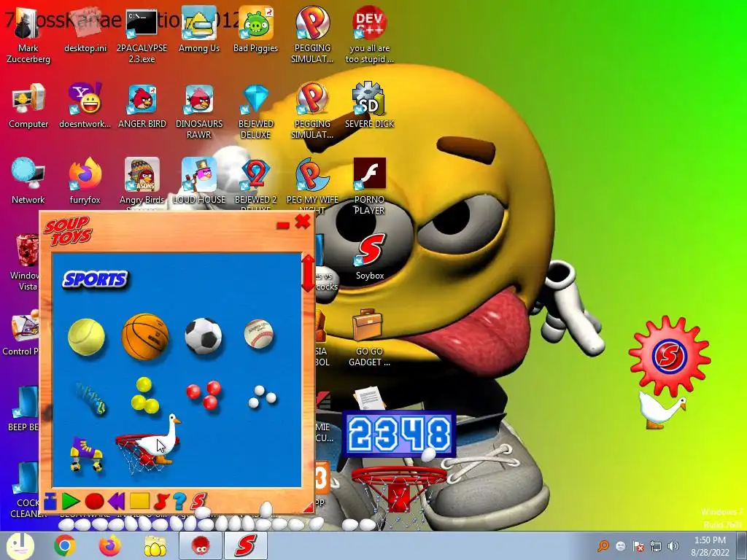Click the red up-down scroll arrow in Soup Toys

coord(308,273)
